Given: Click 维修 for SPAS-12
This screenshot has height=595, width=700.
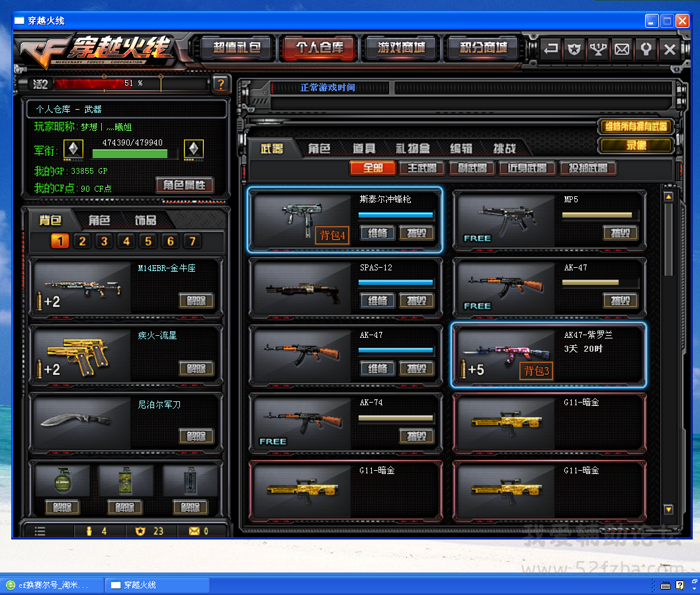Looking at the screenshot, I should (378, 301).
